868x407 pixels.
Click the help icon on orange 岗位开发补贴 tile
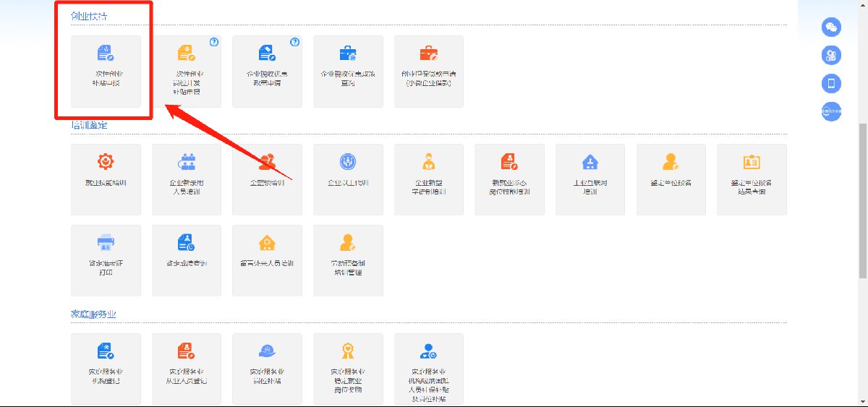click(x=213, y=43)
